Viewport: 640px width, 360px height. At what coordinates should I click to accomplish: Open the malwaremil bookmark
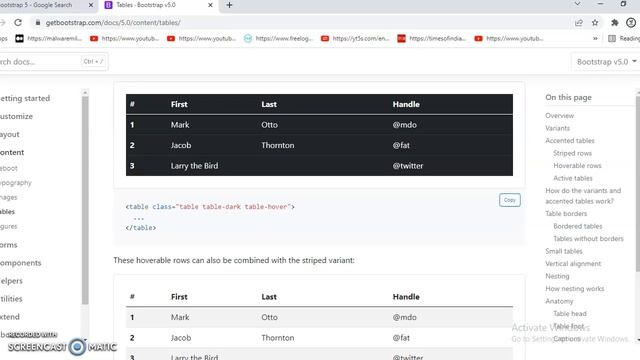click(x=49, y=38)
